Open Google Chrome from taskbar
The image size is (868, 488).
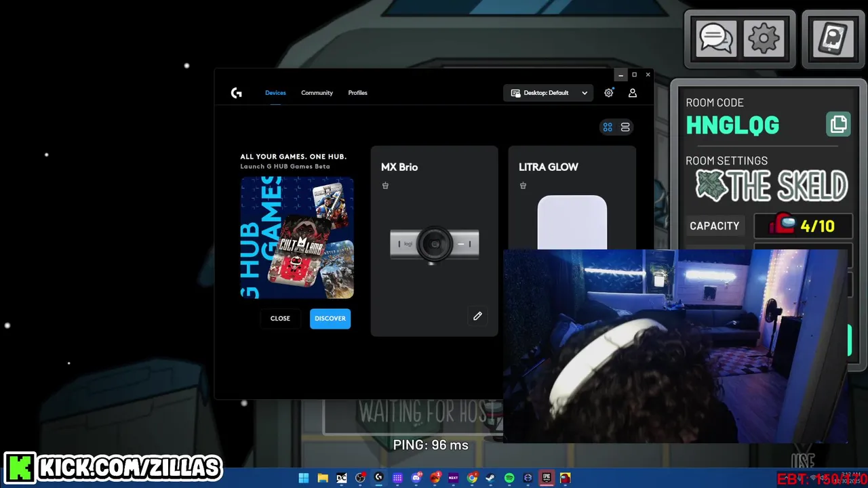472,478
